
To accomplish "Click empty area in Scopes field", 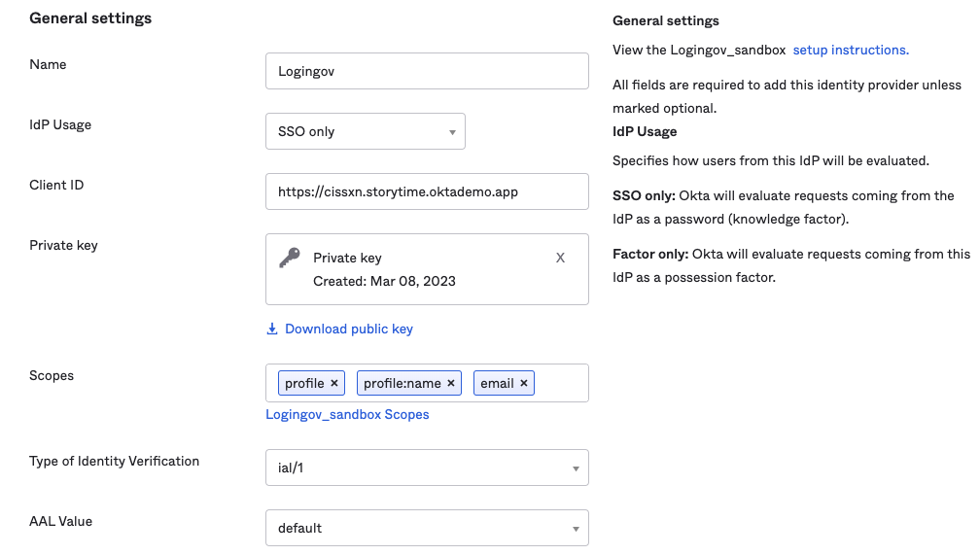I will click(562, 383).
